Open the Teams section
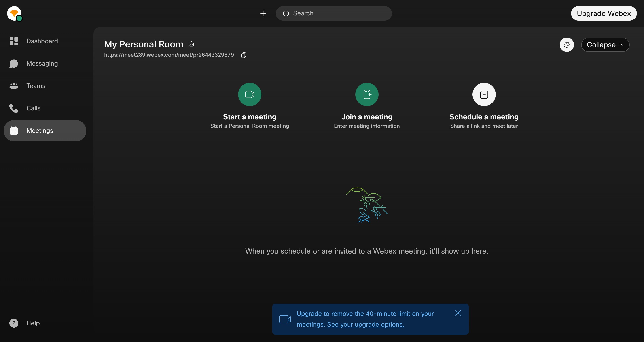 (x=45, y=86)
